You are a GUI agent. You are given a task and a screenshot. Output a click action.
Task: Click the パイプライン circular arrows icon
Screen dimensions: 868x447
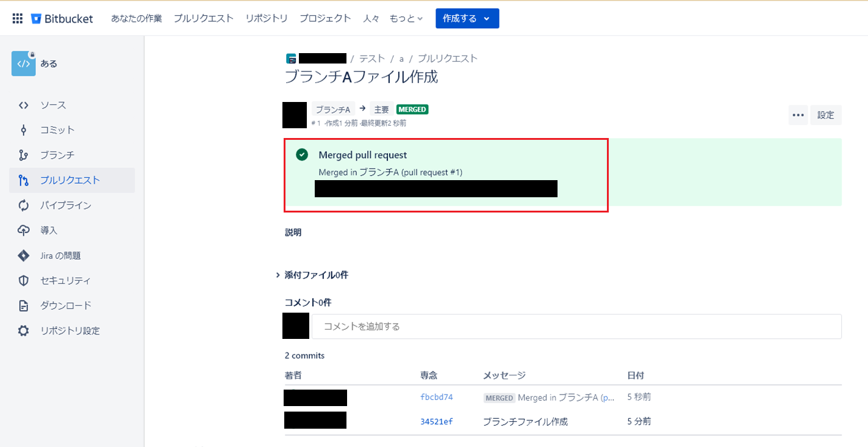coord(23,205)
